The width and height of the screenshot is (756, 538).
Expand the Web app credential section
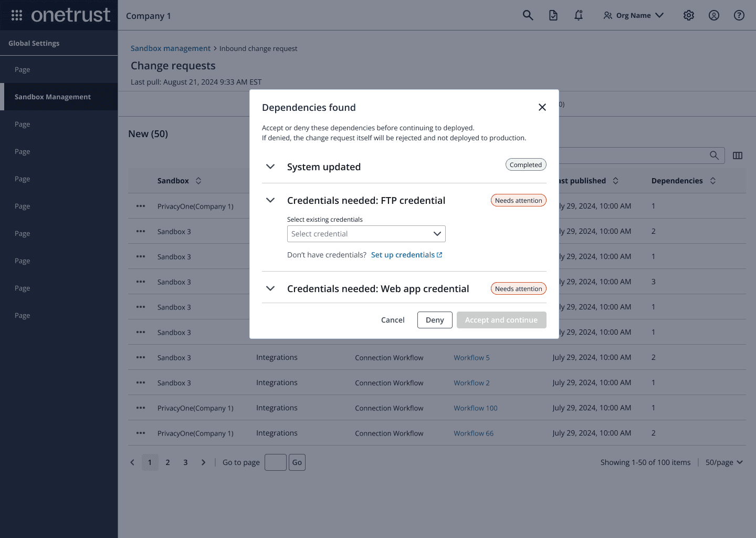click(270, 288)
